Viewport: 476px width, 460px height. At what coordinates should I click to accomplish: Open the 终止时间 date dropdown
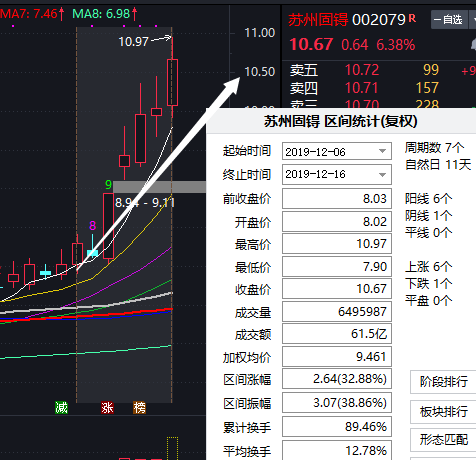[382, 174]
